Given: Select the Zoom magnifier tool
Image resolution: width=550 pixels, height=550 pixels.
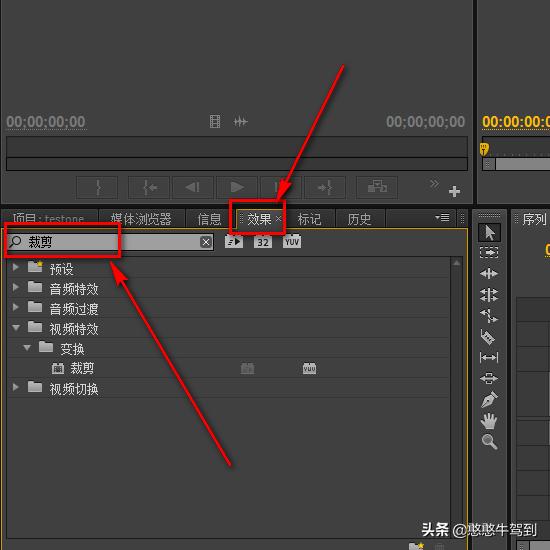Looking at the screenshot, I should pos(489,442).
